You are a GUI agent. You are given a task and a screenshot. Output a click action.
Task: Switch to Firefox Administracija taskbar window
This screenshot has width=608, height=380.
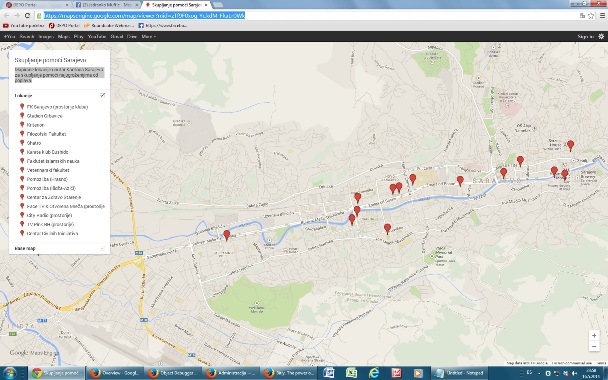231,373
